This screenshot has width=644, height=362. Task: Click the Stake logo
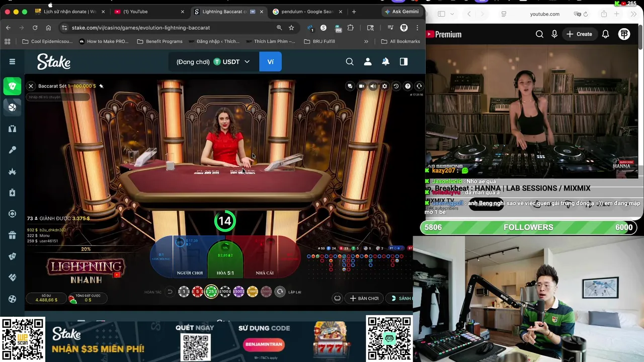[x=54, y=61]
